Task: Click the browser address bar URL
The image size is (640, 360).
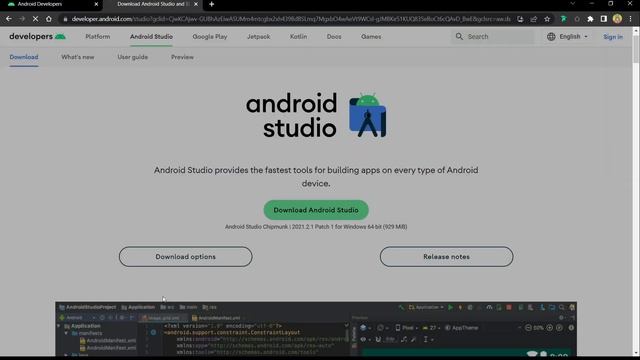Action: click(x=291, y=19)
